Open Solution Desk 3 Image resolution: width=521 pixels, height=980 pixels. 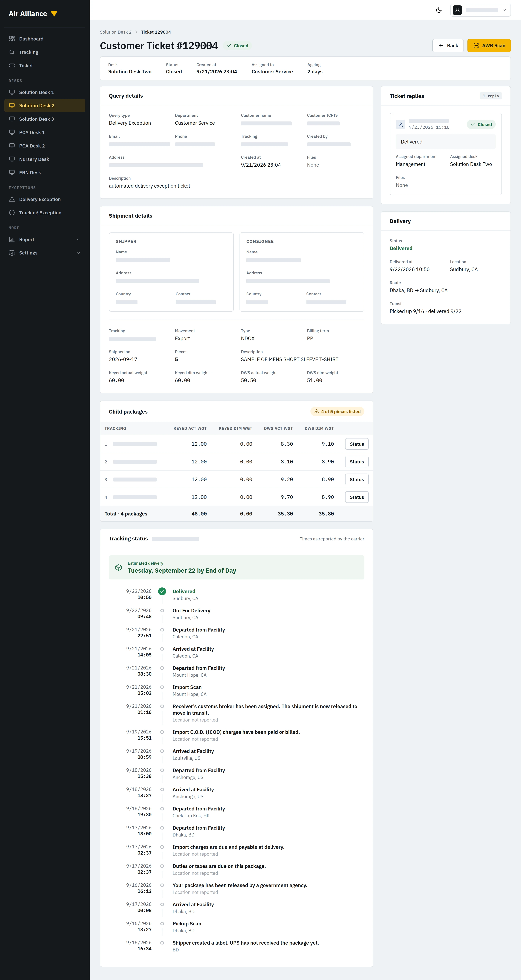(45, 119)
